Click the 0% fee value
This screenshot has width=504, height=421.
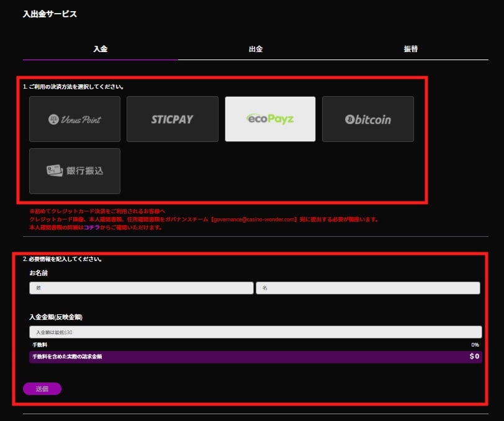tap(475, 345)
